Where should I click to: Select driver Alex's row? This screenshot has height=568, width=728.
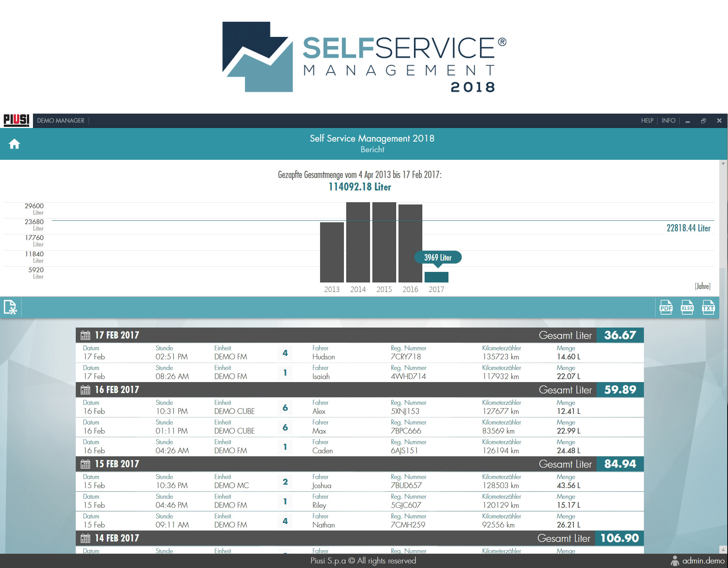(x=359, y=407)
